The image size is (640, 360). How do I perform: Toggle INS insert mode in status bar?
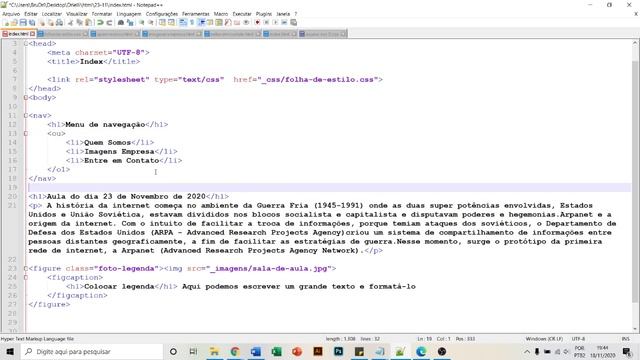pyautogui.click(x=625, y=339)
